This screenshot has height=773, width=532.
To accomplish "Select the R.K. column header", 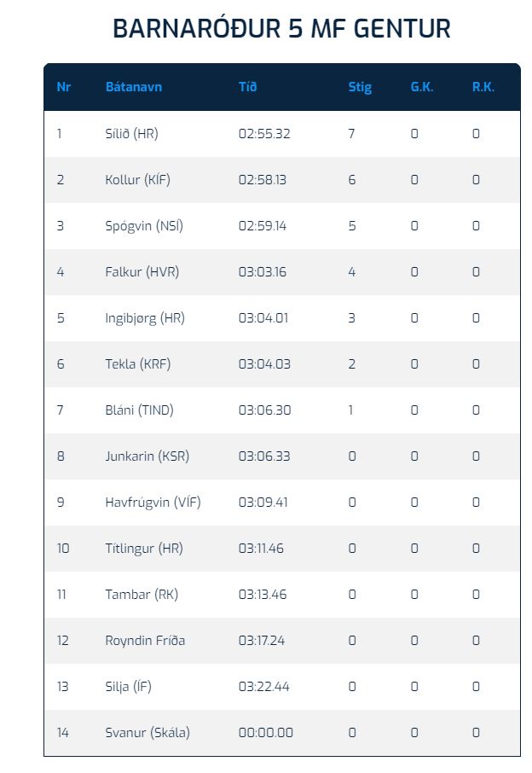I will 483,87.
